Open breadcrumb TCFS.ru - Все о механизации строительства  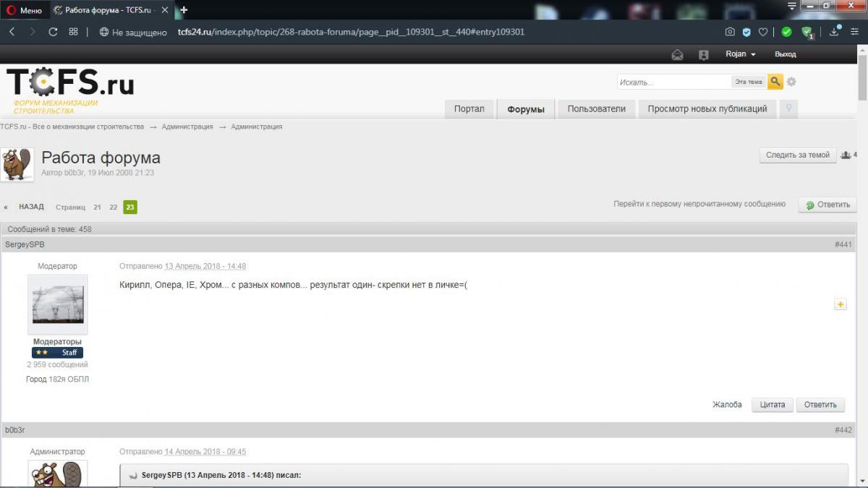click(72, 127)
